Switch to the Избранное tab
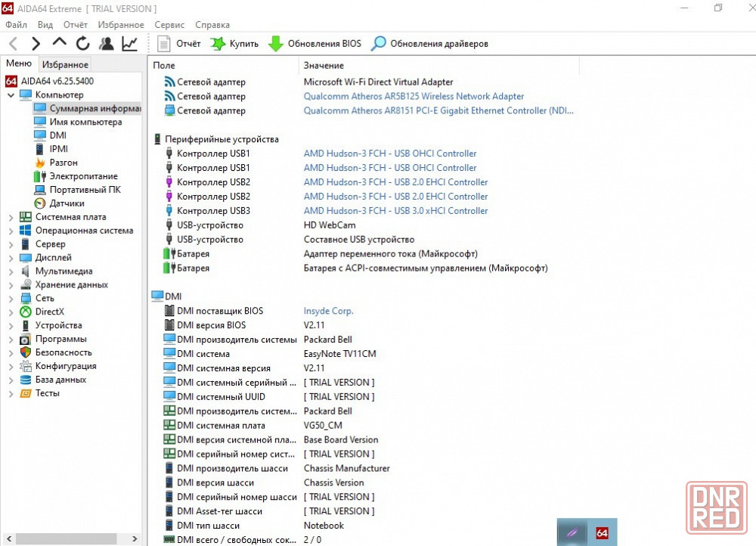The height and width of the screenshot is (546, 756). coord(65,65)
